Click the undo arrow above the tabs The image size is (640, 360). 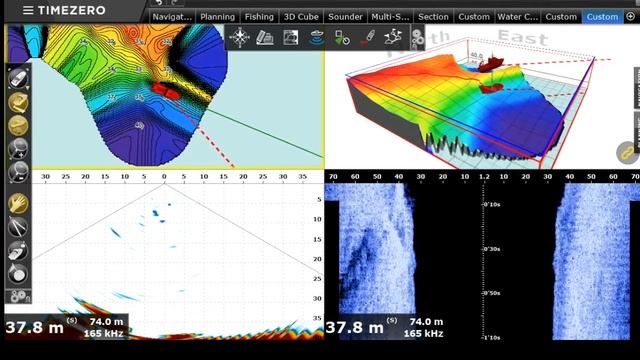pyautogui.click(x=159, y=2)
